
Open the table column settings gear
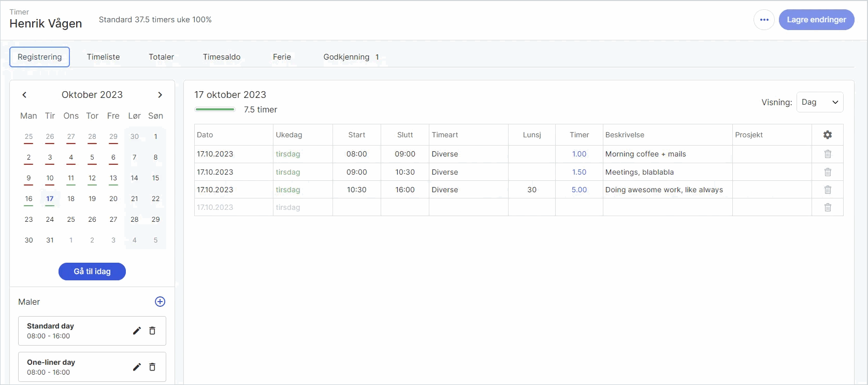[828, 135]
